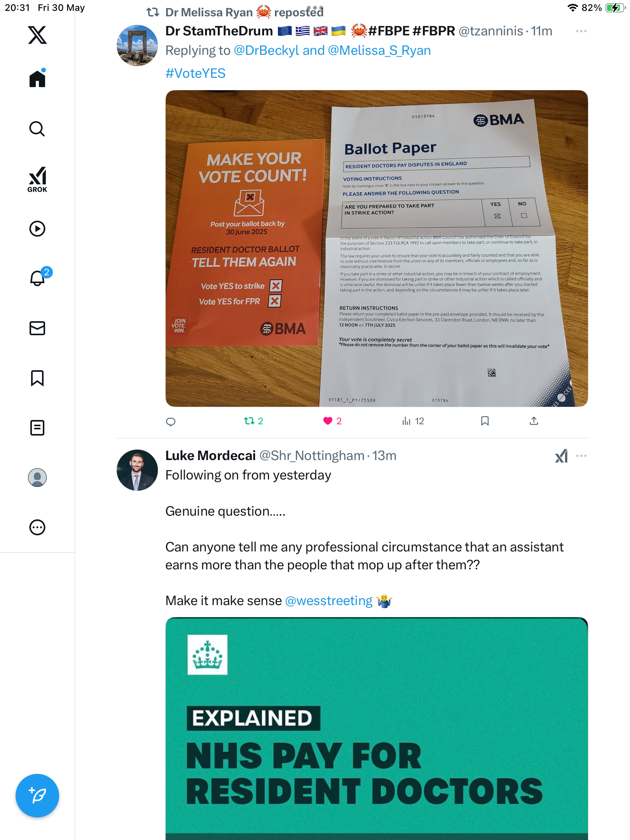Expand the sidebar More circle menu

coord(37,527)
